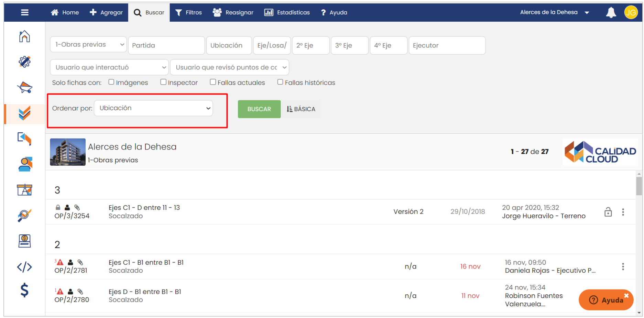This screenshot has width=644, height=318.
Task: Check the Fallas actuales filter
Action: pos(213,82)
